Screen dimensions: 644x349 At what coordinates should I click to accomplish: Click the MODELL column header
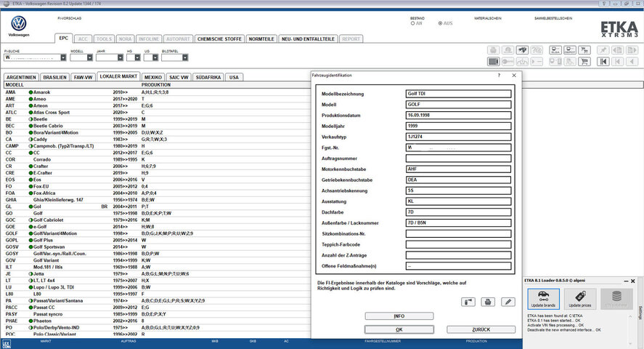15,84
